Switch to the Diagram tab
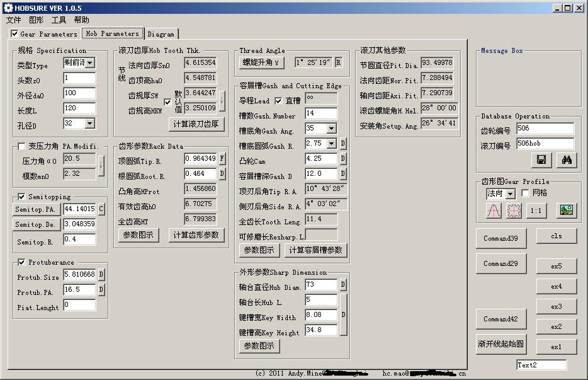 tap(161, 34)
